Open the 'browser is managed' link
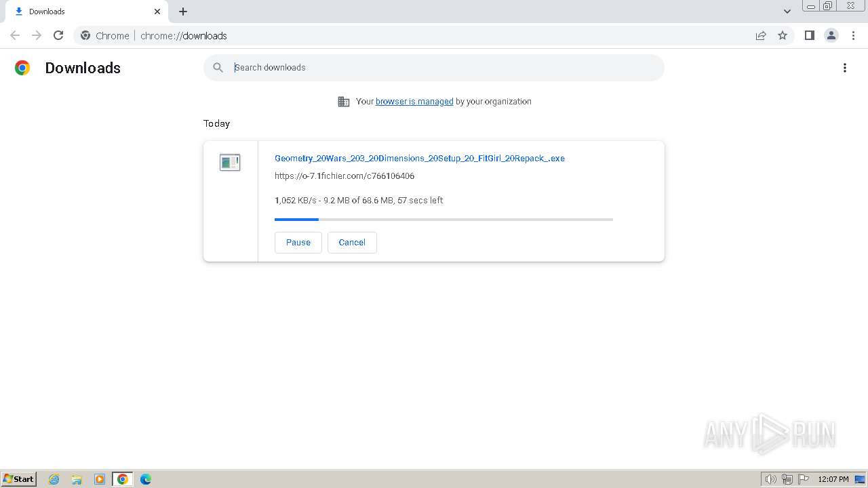 [x=414, y=102]
